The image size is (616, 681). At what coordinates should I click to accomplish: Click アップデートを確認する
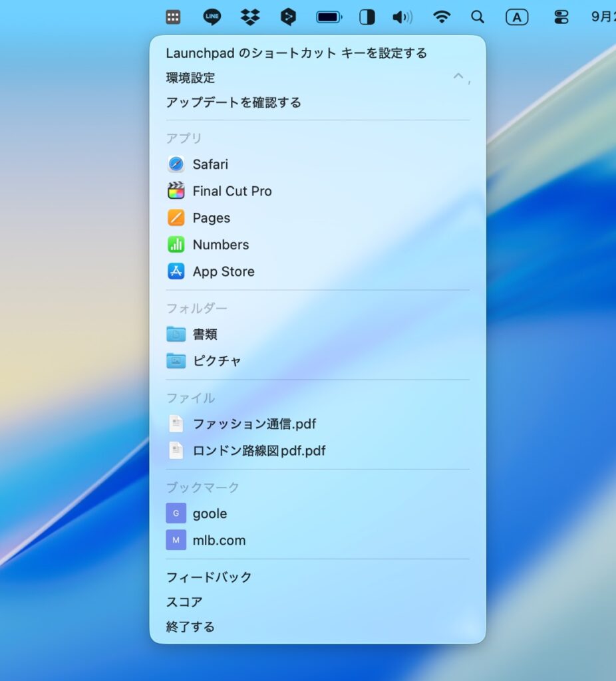(x=233, y=102)
